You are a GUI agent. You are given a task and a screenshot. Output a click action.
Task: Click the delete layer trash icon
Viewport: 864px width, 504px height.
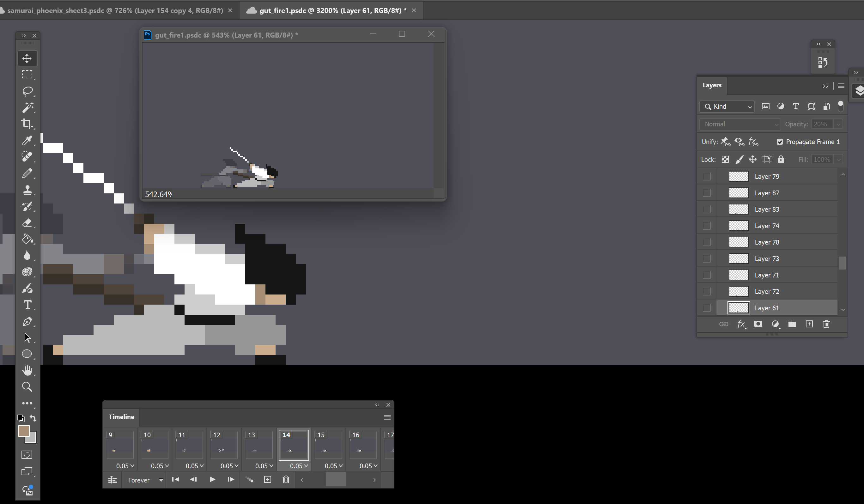(826, 324)
